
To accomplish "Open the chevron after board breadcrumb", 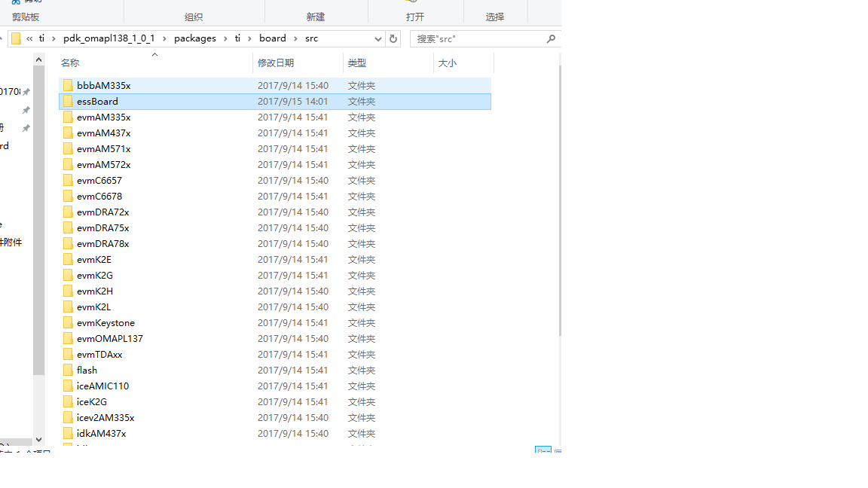I will pyautogui.click(x=295, y=38).
